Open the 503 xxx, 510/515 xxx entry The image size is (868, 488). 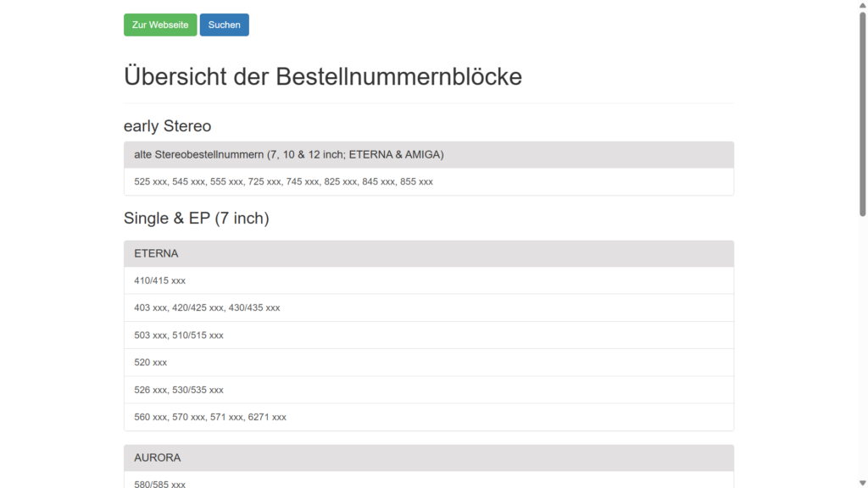click(179, 335)
